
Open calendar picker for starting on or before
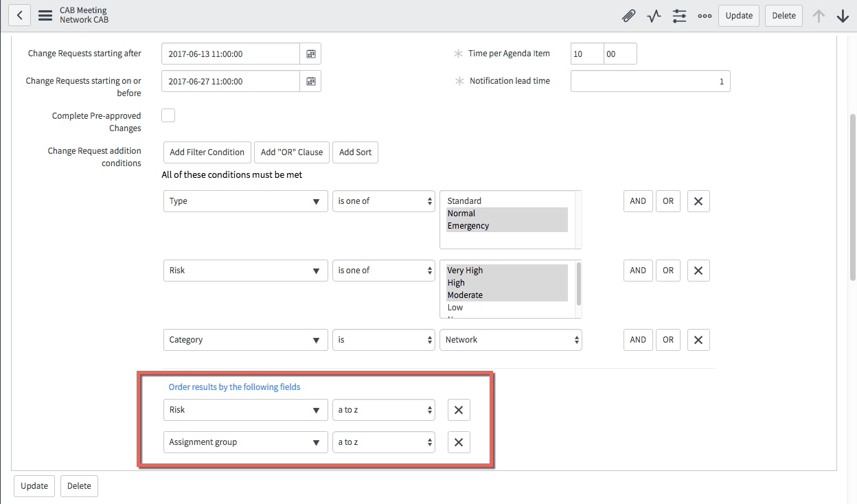pos(310,80)
